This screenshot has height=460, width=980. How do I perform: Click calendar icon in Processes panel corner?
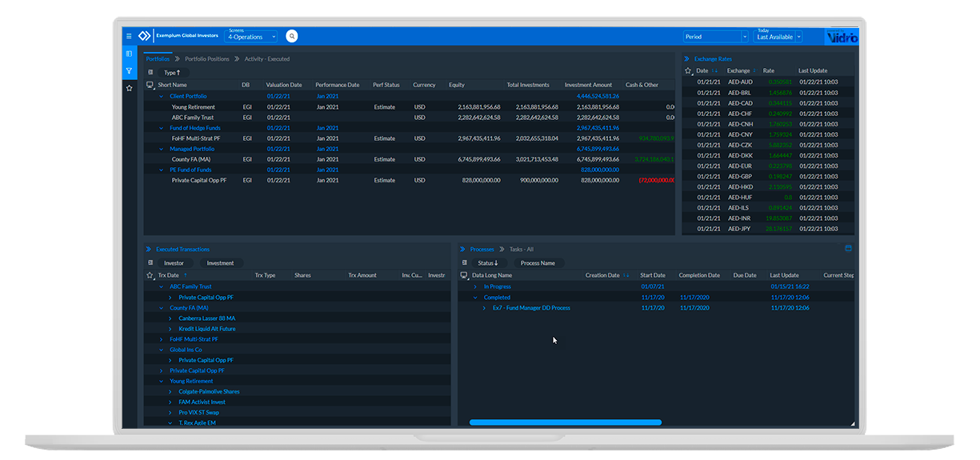click(848, 248)
